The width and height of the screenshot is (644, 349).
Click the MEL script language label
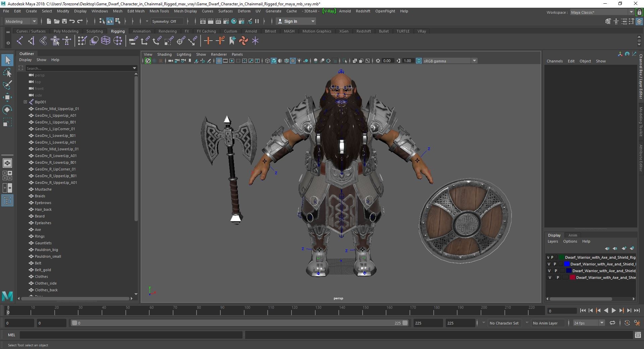pos(12,335)
